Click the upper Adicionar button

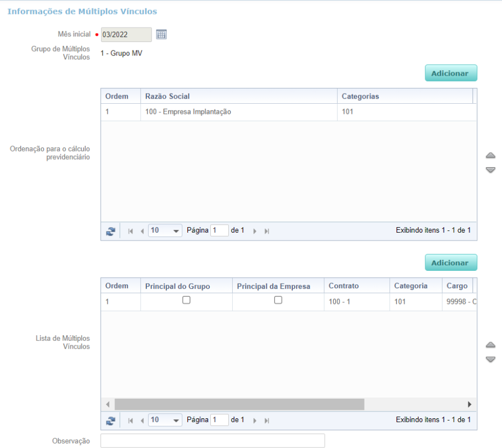pyautogui.click(x=451, y=73)
